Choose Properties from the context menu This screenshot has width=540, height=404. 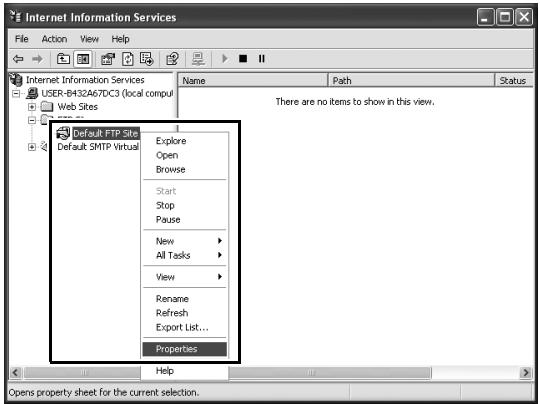[185, 349]
